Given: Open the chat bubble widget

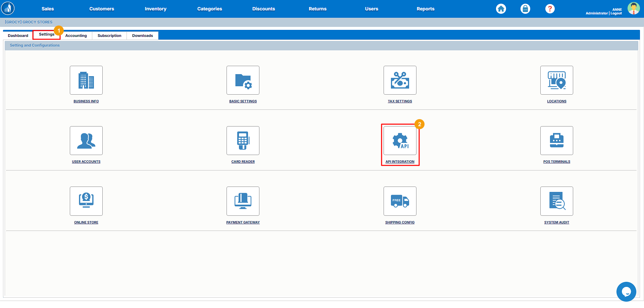Looking at the screenshot, I should tap(626, 292).
